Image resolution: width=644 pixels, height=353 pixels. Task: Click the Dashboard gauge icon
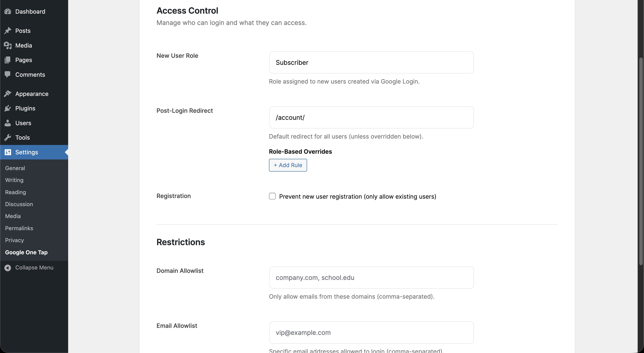coord(8,12)
